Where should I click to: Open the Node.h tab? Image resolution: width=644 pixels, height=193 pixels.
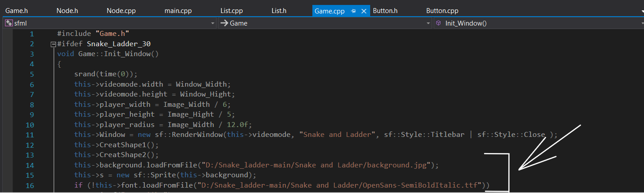tap(68, 11)
